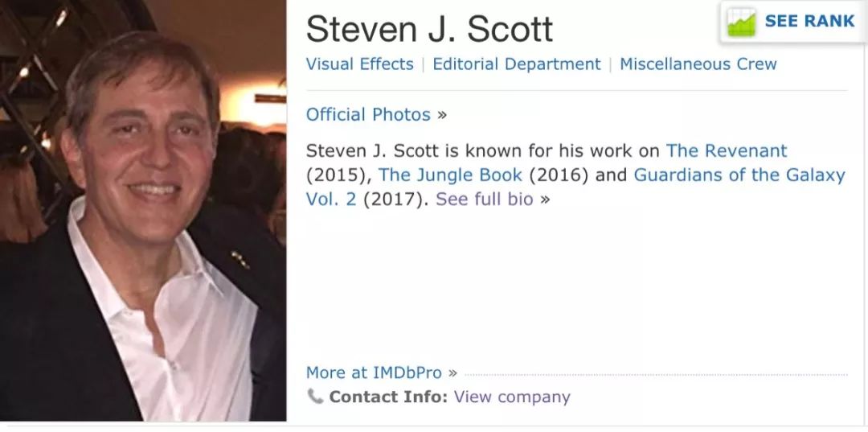Click the arrow after See full bio
Viewport: 868px width, 432px height.
click(x=545, y=200)
